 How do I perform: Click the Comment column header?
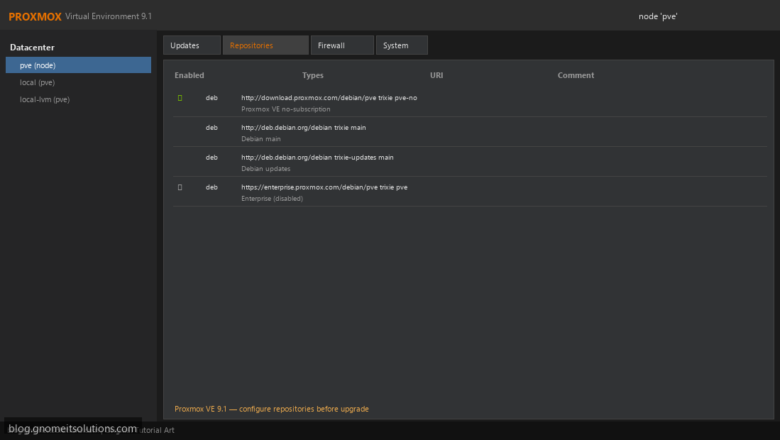pyautogui.click(x=576, y=75)
